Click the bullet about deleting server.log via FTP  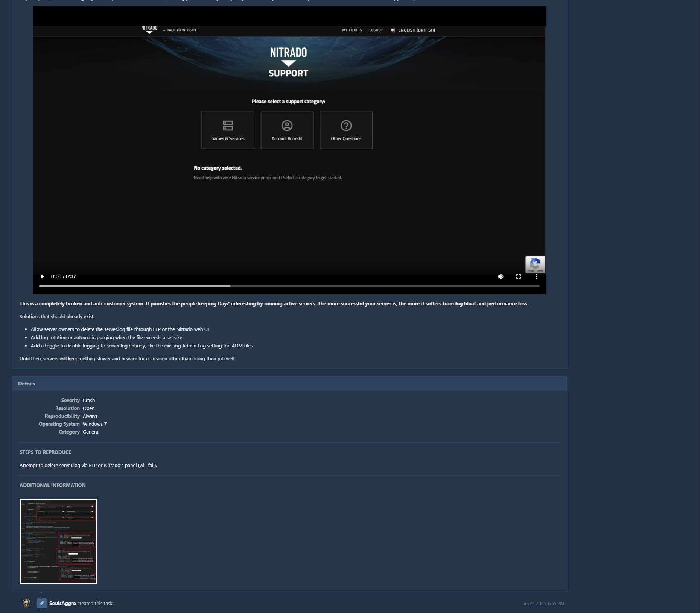[x=120, y=329]
